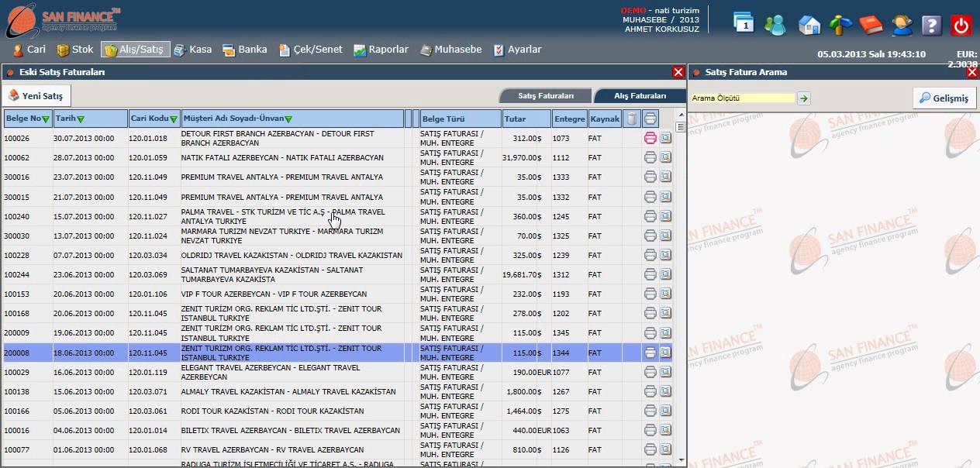Click the Entegre column header
Screen dimensions: 980x468
(570, 119)
